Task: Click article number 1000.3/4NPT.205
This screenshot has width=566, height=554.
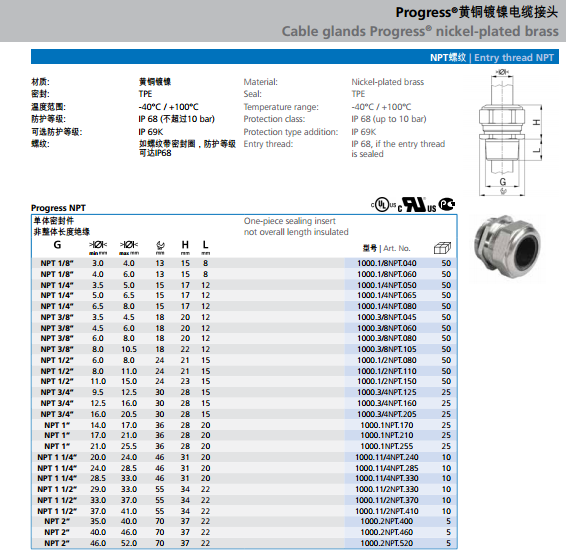Action: click(387, 414)
